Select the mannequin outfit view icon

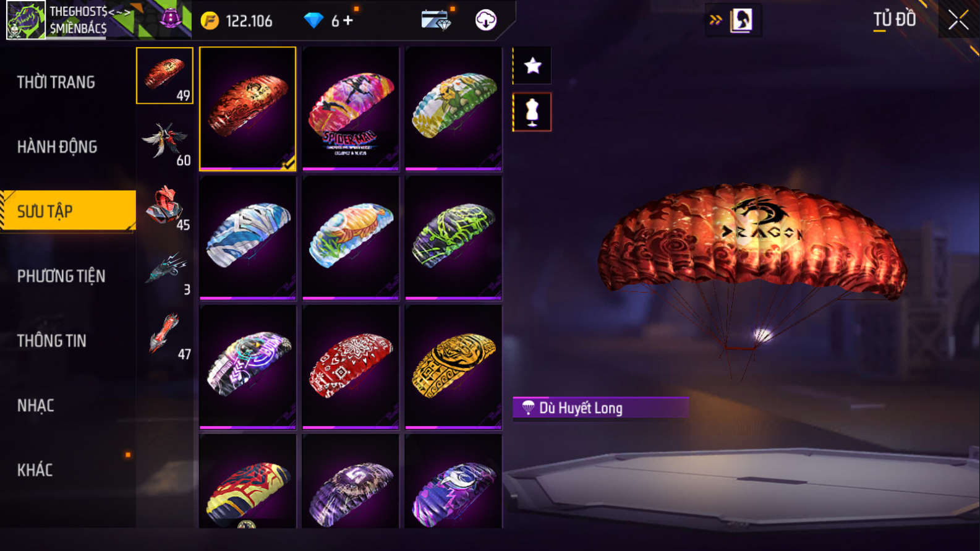click(x=532, y=112)
